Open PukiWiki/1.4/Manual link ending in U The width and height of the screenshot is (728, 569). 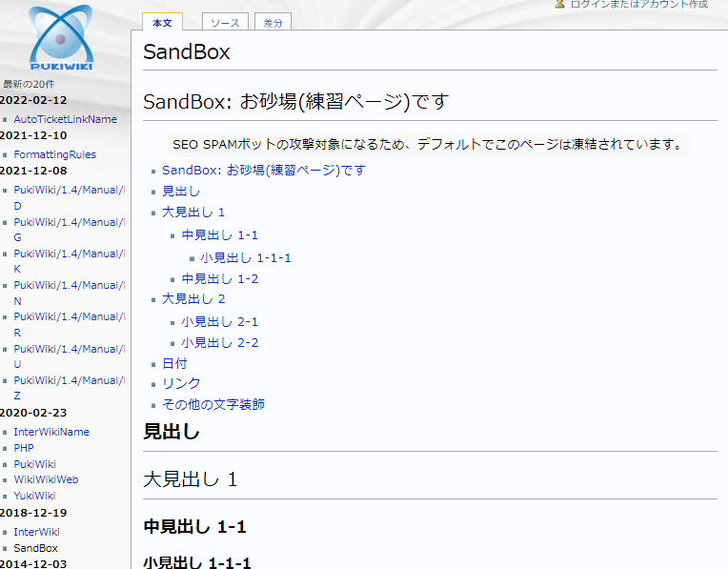pyautogui.click(x=70, y=356)
